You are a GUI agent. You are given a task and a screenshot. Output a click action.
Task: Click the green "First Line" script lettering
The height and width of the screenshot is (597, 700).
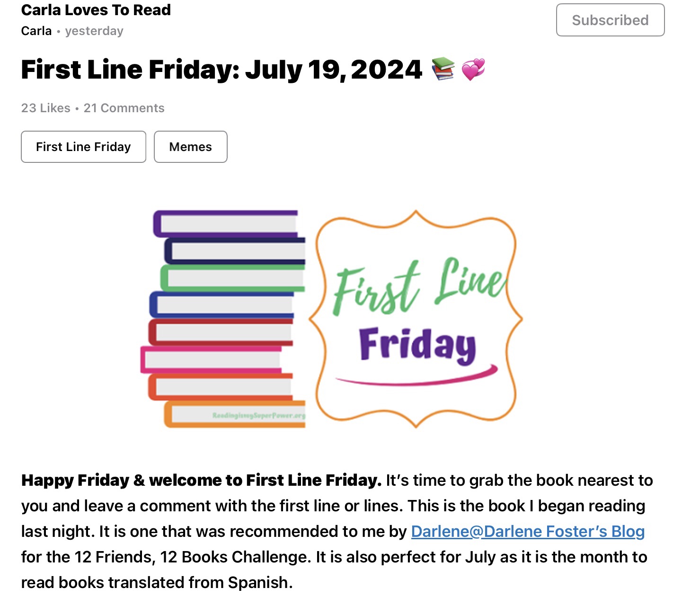(x=418, y=287)
